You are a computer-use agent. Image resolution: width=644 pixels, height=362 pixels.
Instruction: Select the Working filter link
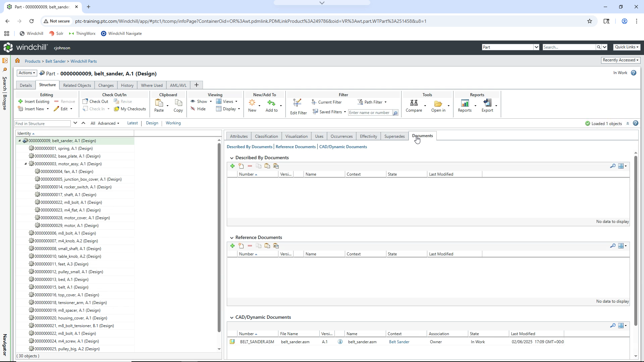point(173,123)
